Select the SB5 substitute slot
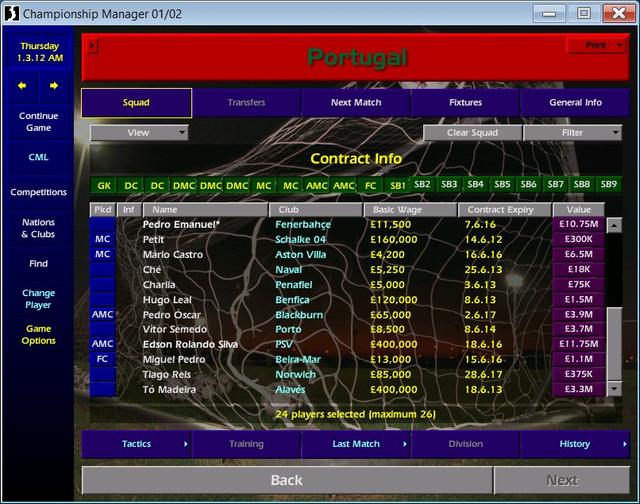 point(502,184)
